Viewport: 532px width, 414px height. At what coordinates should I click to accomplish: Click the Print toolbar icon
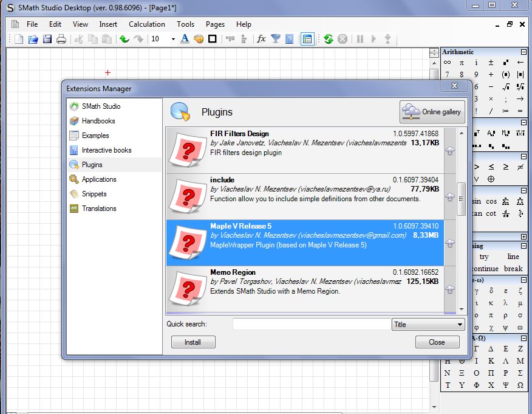(x=61, y=40)
